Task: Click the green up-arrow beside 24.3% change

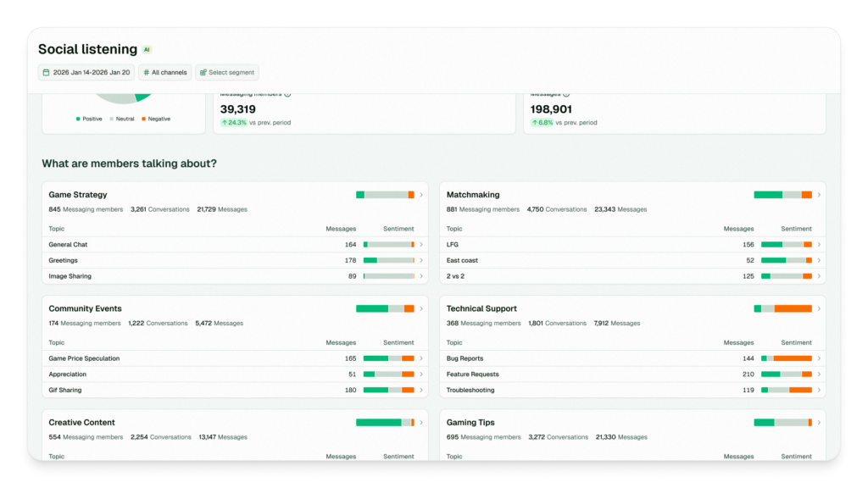Action: (x=225, y=123)
